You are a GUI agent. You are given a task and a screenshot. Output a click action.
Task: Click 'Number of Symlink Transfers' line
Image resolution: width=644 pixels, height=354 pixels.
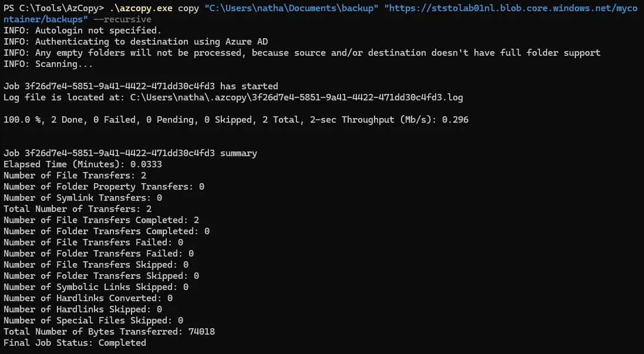[83, 198]
